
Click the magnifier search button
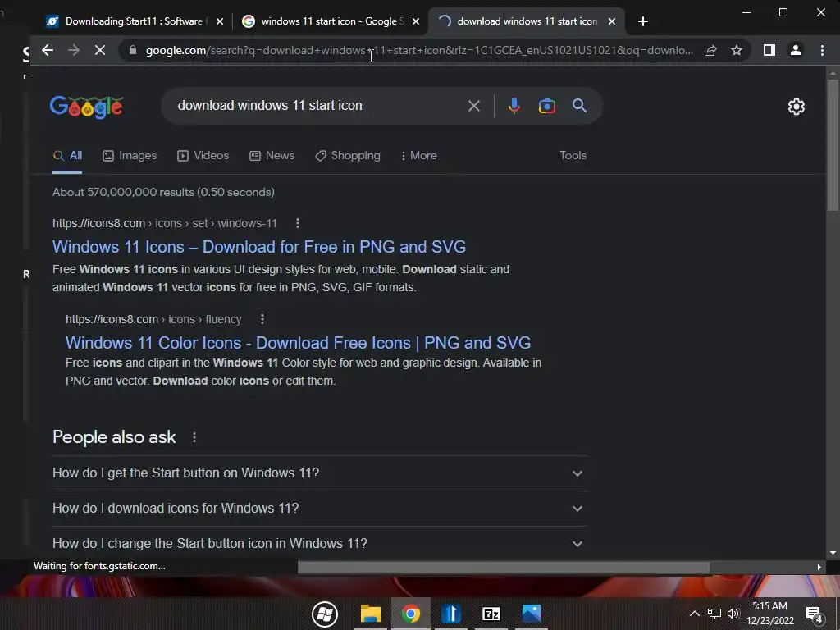coord(580,106)
